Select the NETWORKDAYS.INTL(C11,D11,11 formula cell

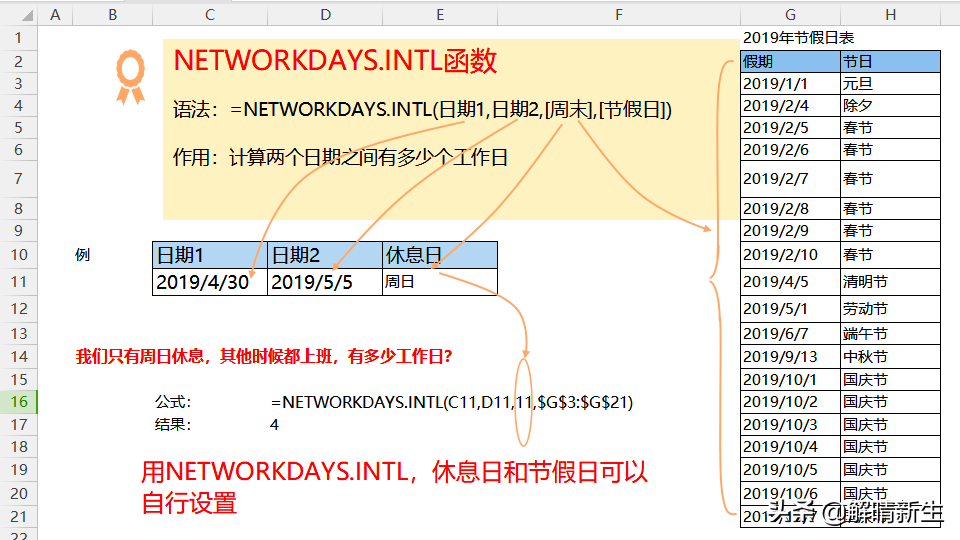[x=452, y=402]
